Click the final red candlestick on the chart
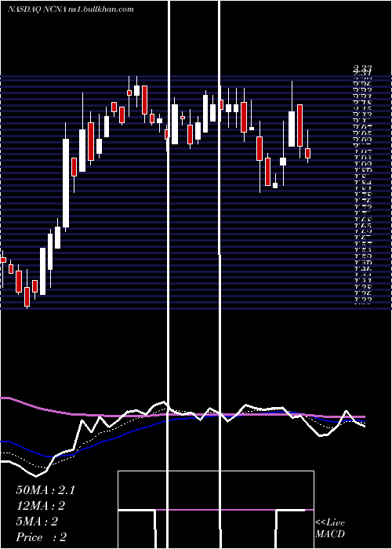The image size is (392, 549). [307, 153]
